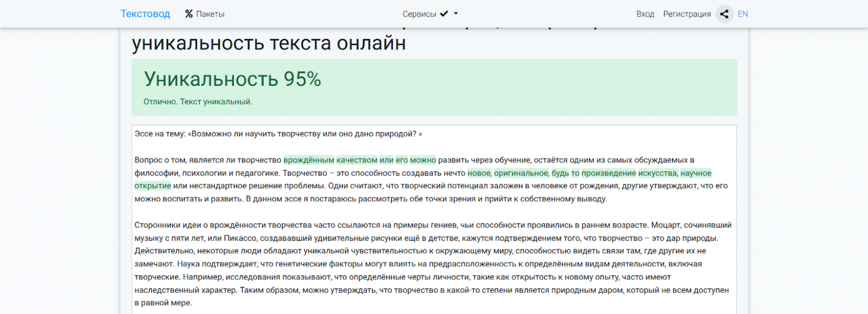Click highlighted phrase «произведение искусства»

[630, 173]
